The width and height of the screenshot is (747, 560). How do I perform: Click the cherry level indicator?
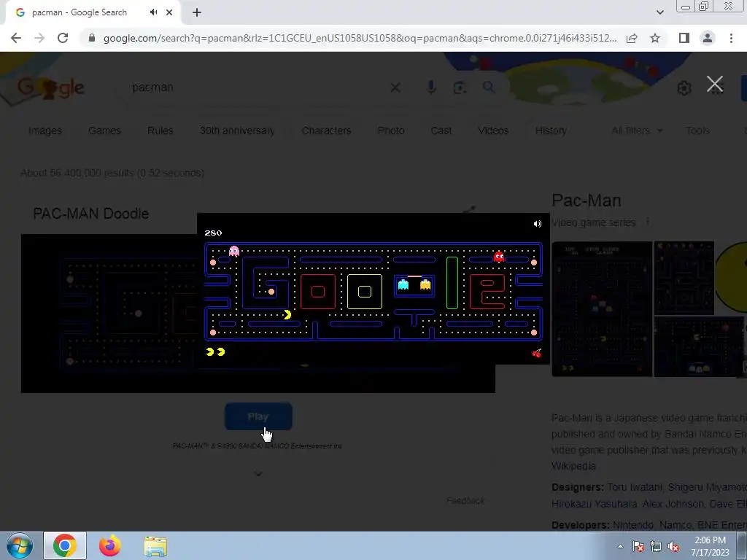click(x=537, y=353)
